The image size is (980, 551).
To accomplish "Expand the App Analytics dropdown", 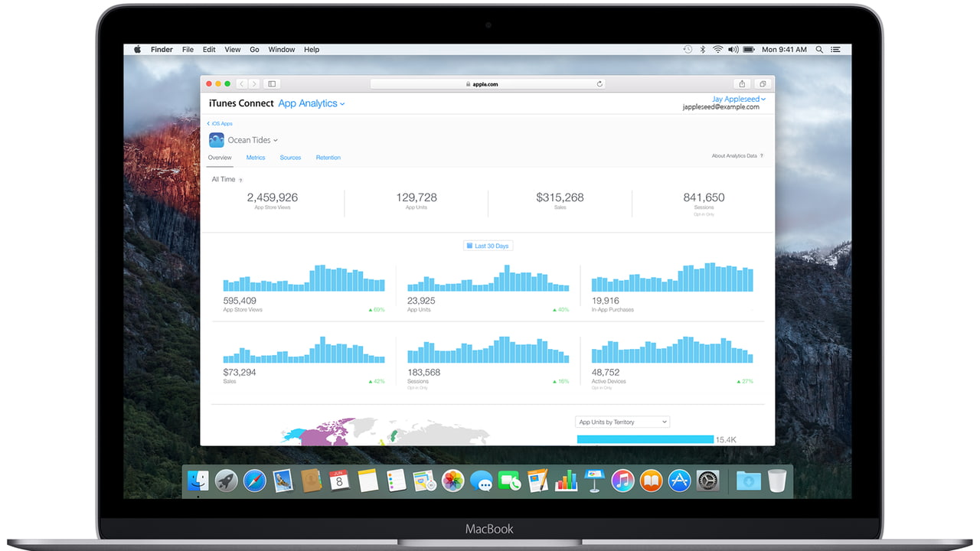I will pyautogui.click(x=312, y=103).
